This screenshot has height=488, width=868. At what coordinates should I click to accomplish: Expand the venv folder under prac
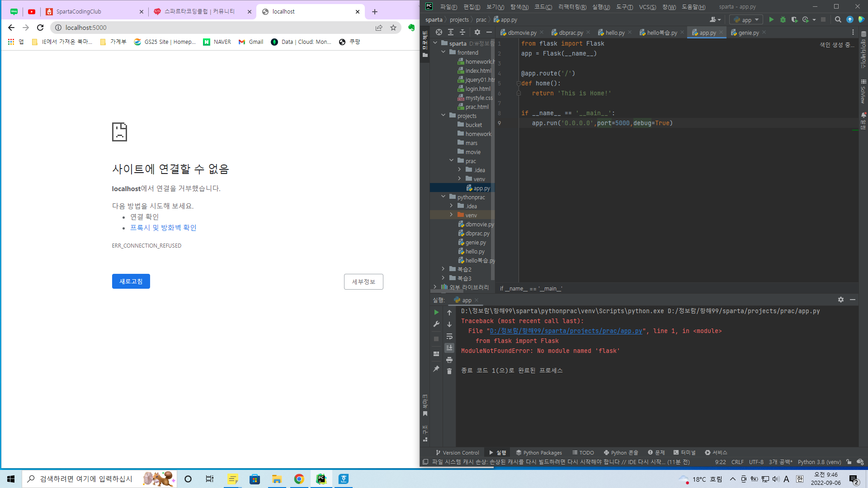tap(459, 178)
